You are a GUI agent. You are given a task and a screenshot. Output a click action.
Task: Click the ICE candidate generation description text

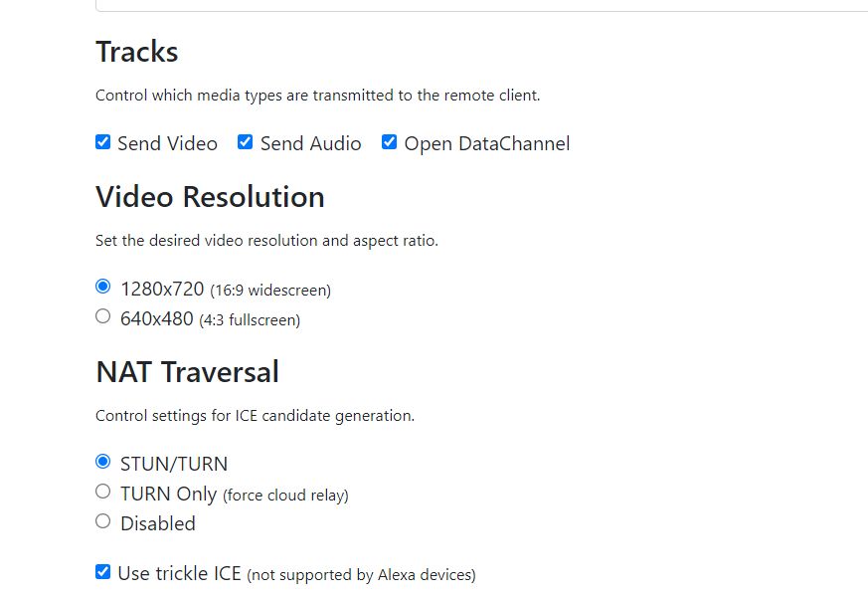(254, 415)
